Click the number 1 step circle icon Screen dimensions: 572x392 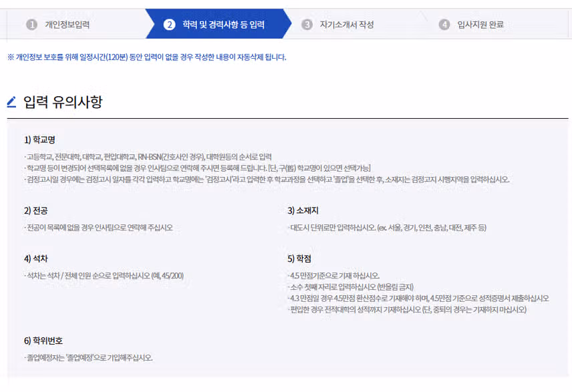[31, 25]
